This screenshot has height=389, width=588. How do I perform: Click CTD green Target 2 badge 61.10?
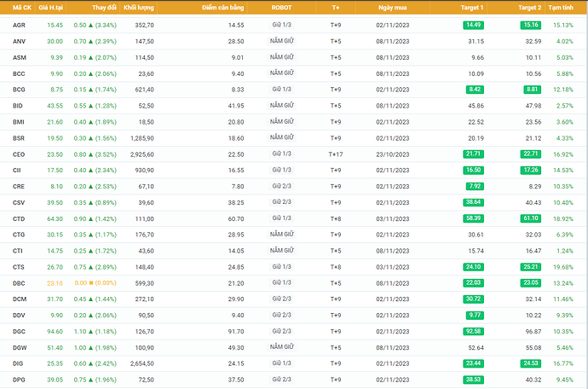(x=531, y=218)
